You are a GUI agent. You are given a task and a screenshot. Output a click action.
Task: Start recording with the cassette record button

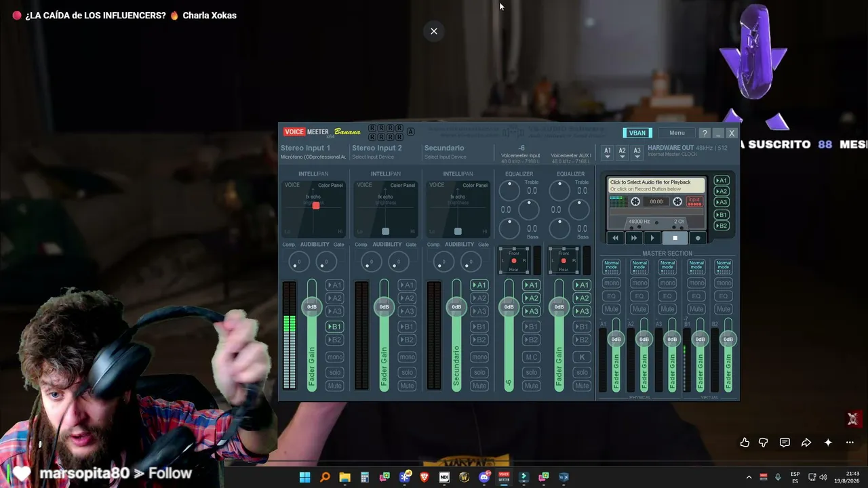click(x=698, y=238)
